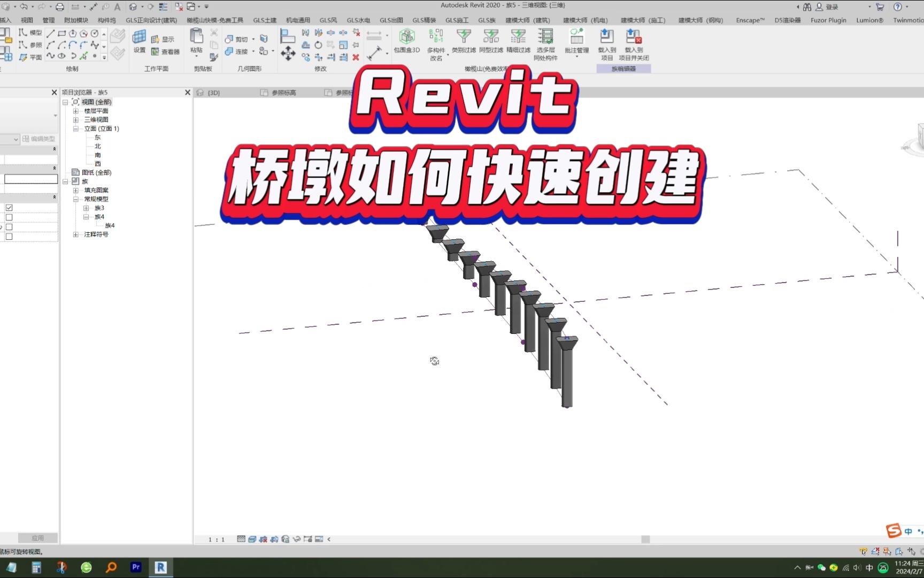This screenshot has height=578, width=924.
Task: Click the Reference plane (平面) tool
Action: pos(30,57)
